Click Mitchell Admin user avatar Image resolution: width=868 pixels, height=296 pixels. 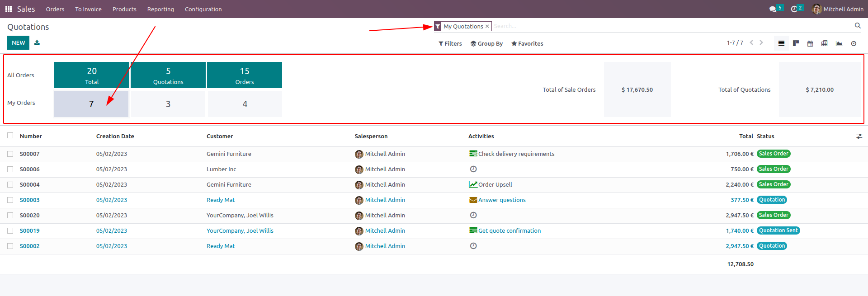point(816,9)
